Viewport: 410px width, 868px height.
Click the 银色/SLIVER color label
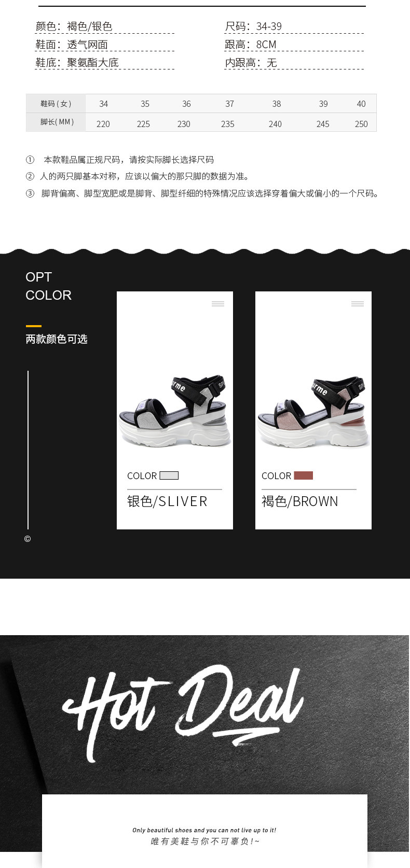pos(167,501)
